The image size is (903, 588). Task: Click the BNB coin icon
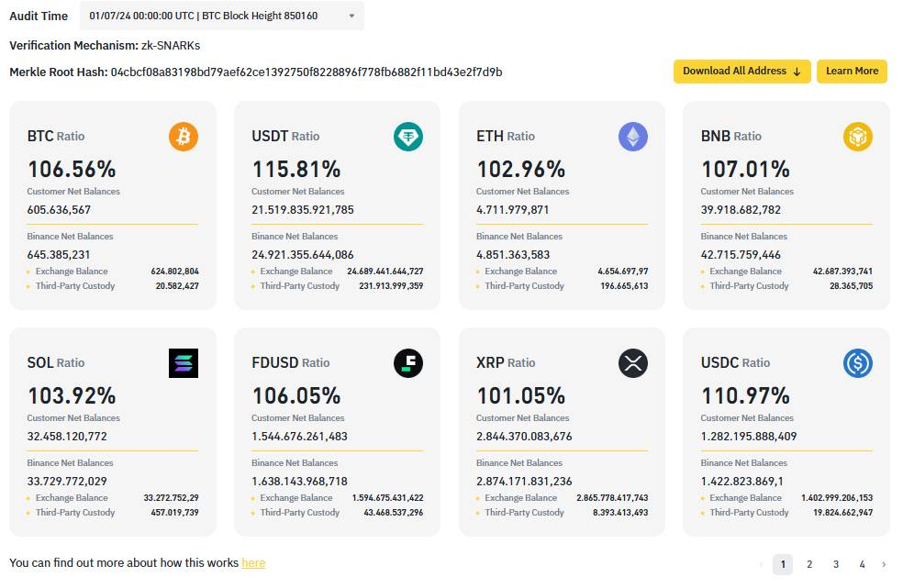point(857,137)
